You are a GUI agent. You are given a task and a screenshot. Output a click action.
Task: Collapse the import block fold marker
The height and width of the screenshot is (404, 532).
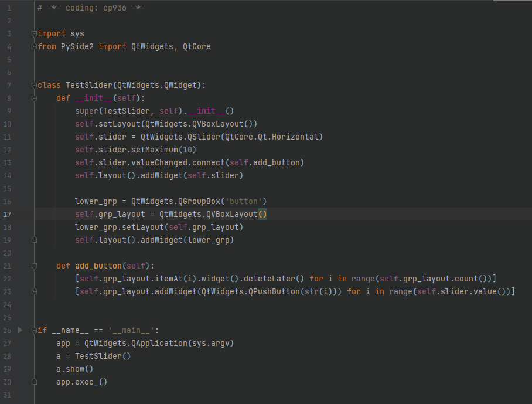[x=35, y=33]
